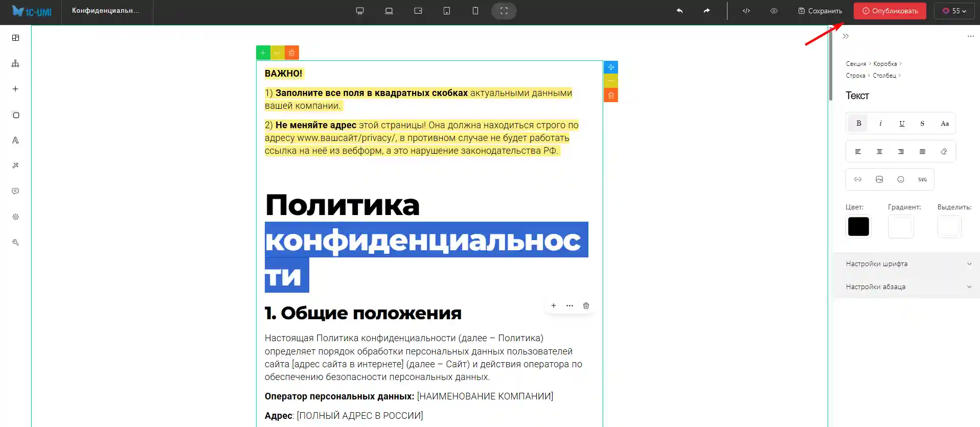Toggle underline formatting

point(902,123)
